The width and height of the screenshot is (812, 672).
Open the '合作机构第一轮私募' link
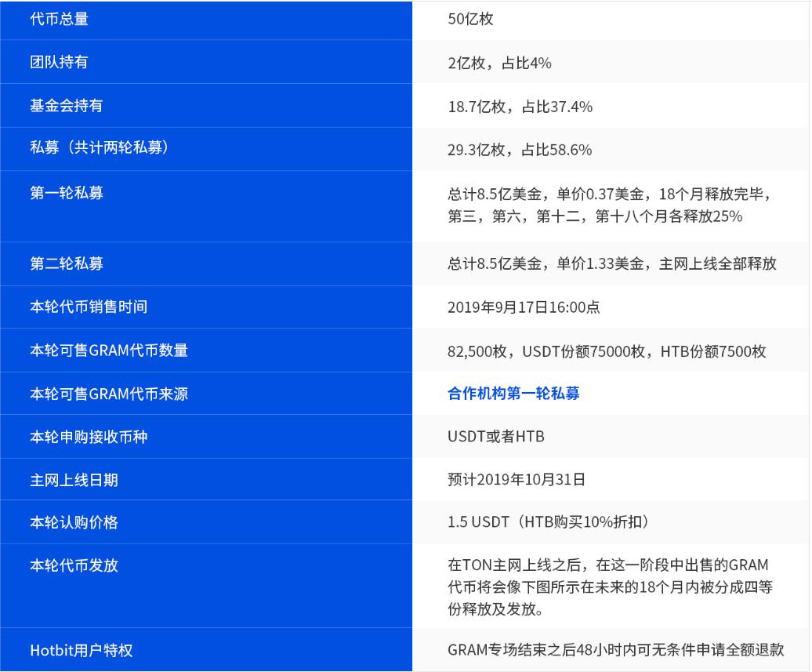point(513,394)
